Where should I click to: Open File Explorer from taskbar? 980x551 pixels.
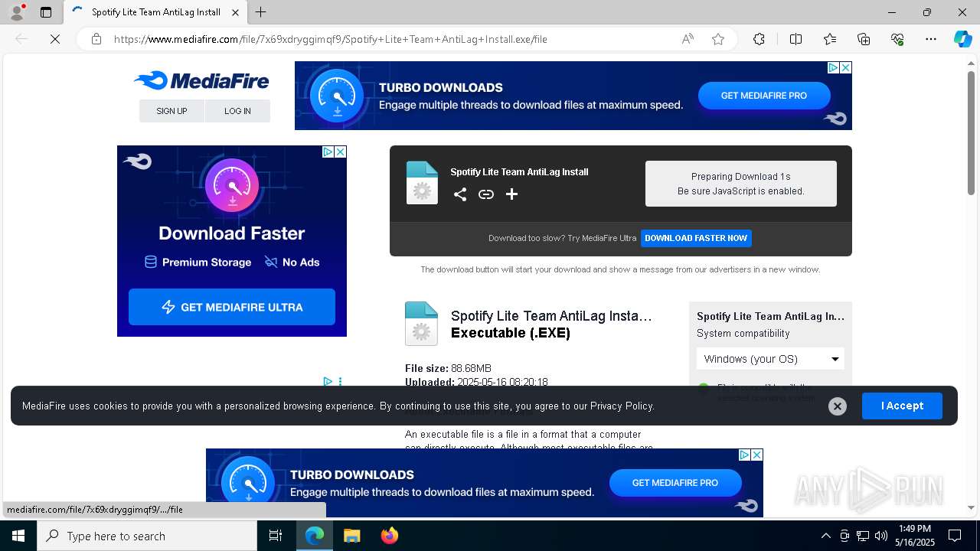pos(351,536)
